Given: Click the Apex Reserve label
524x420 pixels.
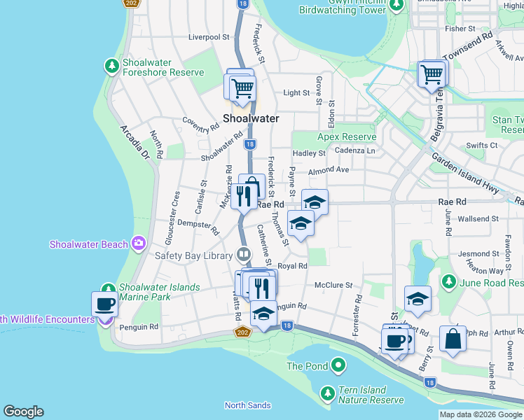Looking at the screenshot, I should pos(347,136).
